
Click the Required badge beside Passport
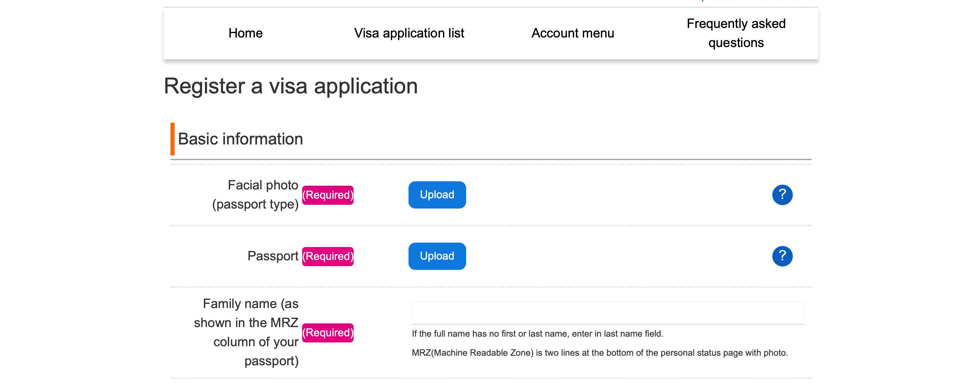(x=328, y=256)
